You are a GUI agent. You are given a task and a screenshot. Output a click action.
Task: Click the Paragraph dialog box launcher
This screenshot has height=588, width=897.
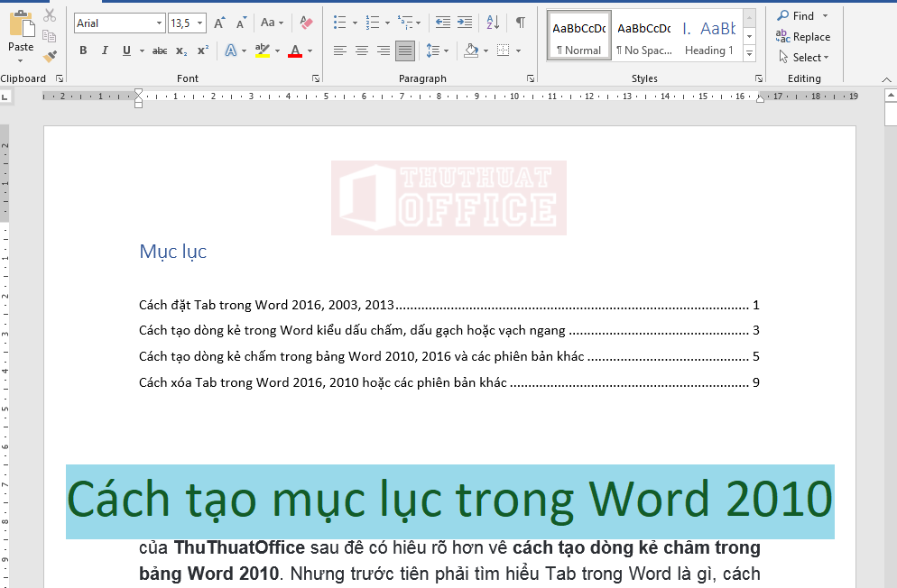[x=532, y=78]
